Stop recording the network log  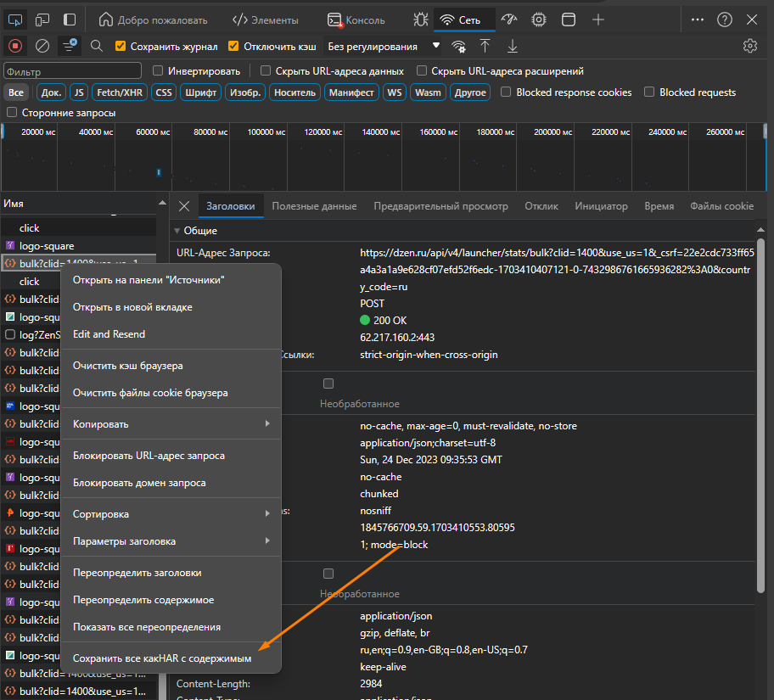(x=15, y=47)
